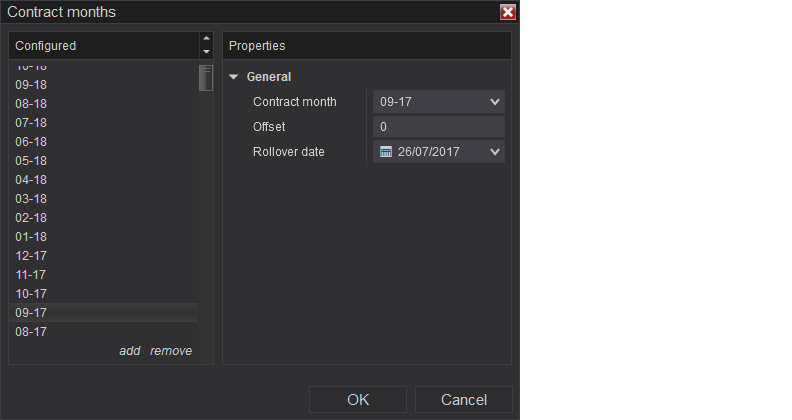Select the 10-17 list item

31,294
